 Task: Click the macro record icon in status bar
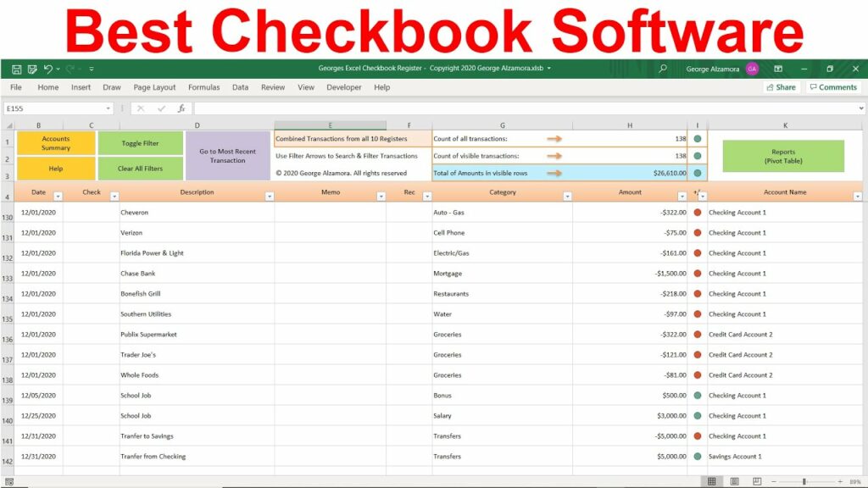[x=9, y=482]
